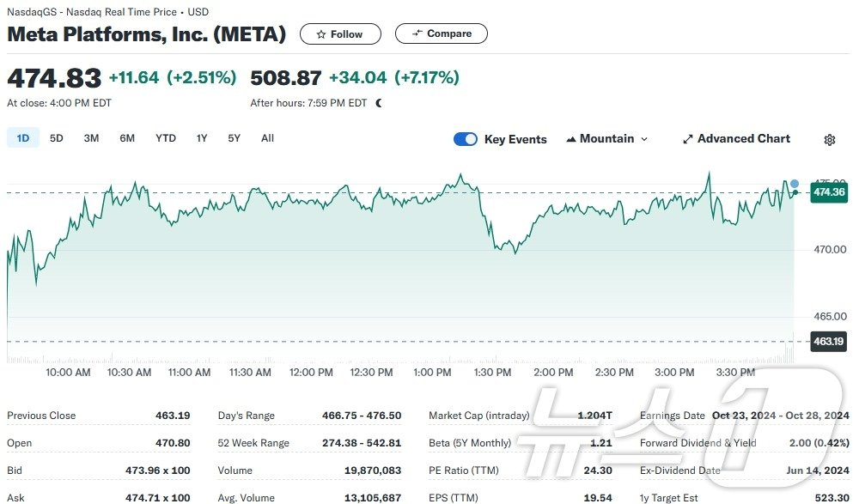Switch to the 5D time range

pyautogui.click(x=56, y=138)
